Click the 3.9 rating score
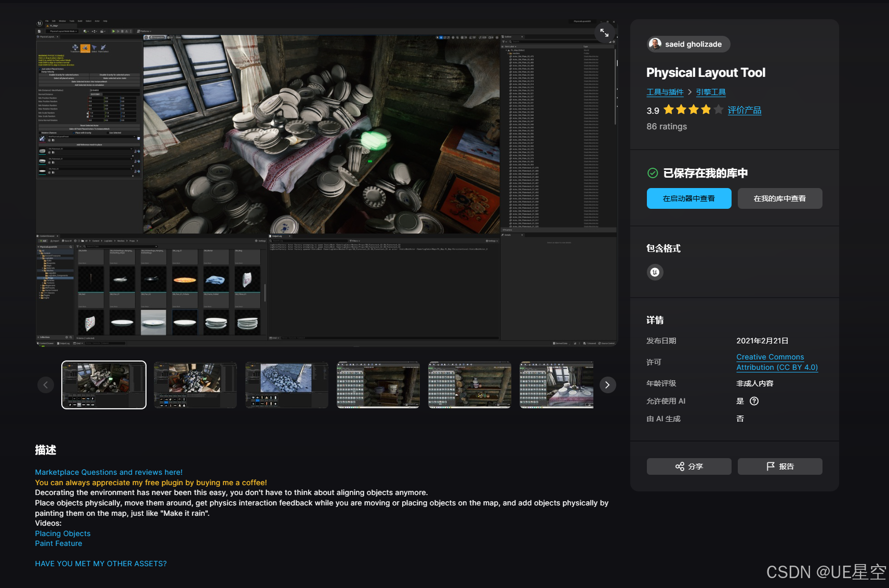 653,111
